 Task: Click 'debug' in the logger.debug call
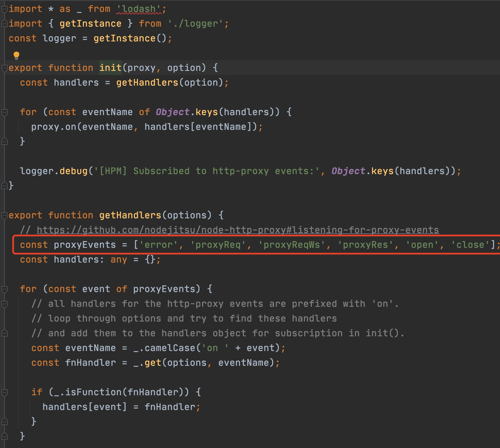[x=73, y=171]
